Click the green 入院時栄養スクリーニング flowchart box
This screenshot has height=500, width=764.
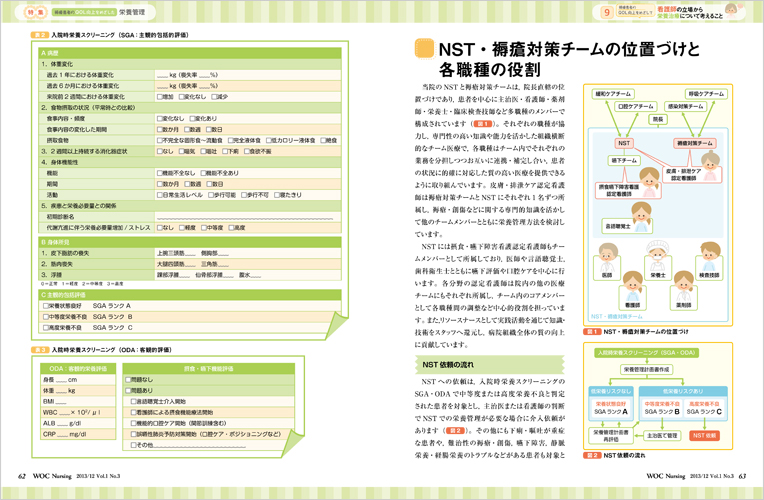tap(647, 352)
